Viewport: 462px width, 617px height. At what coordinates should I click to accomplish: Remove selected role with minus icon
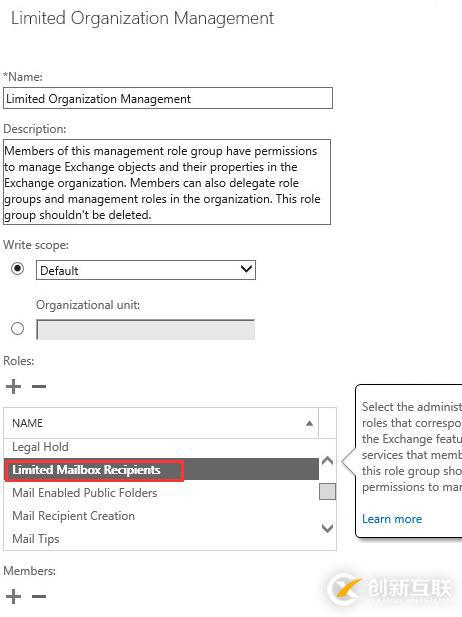coord(39,386)
